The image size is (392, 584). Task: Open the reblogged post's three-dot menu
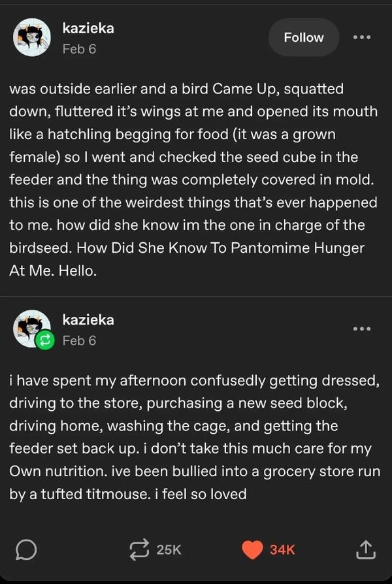[362, 329]
